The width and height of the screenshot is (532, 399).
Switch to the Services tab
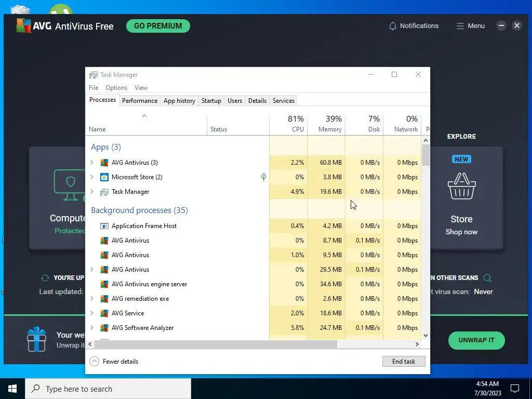284,101
